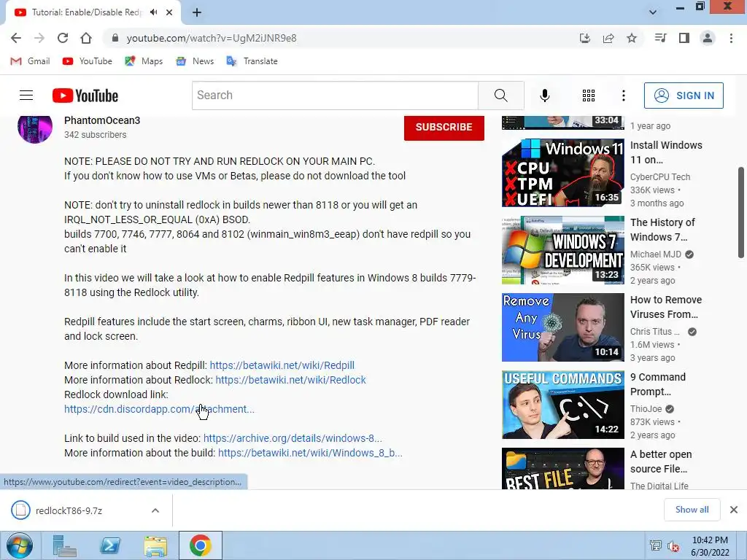Open Useful Commands video thumbnail

point(562,405)
